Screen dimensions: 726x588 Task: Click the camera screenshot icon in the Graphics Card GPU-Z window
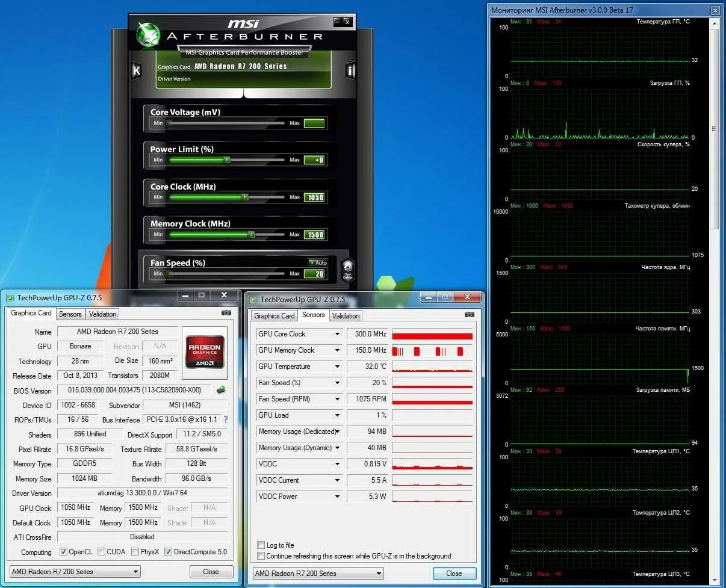pos(226,313)
